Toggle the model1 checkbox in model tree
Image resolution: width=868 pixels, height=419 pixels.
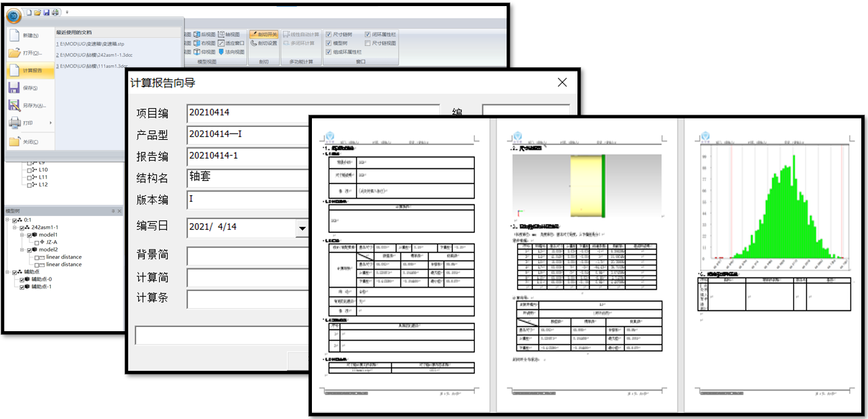30,235
